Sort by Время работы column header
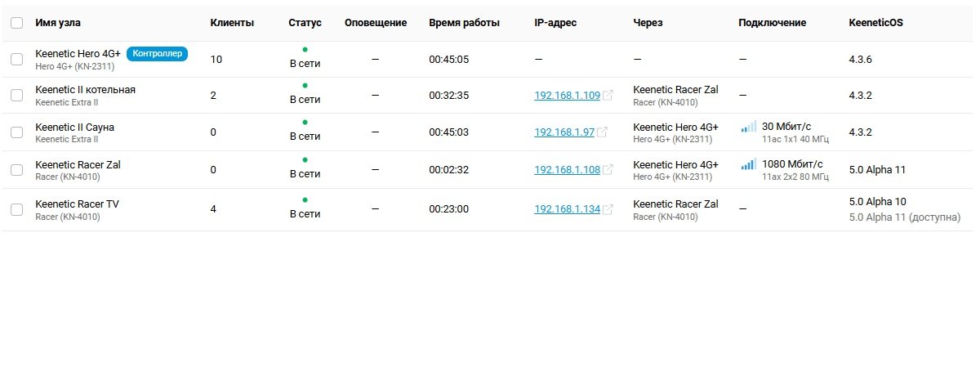 464,23
